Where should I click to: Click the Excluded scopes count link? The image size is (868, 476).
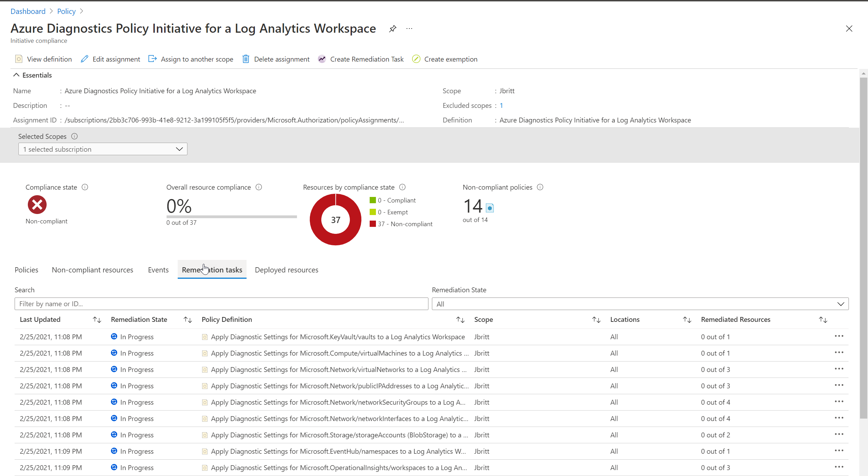501,105
